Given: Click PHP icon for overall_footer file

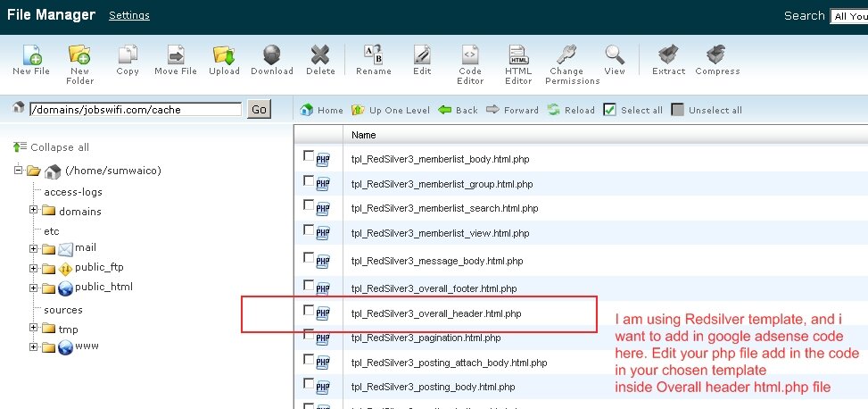Looking at the screenshot, I should coord(323,288).
